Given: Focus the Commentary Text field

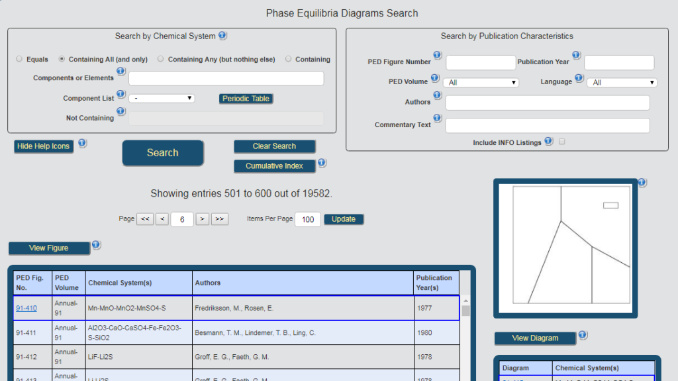Looking at the screenshot, I should (547, 126).
